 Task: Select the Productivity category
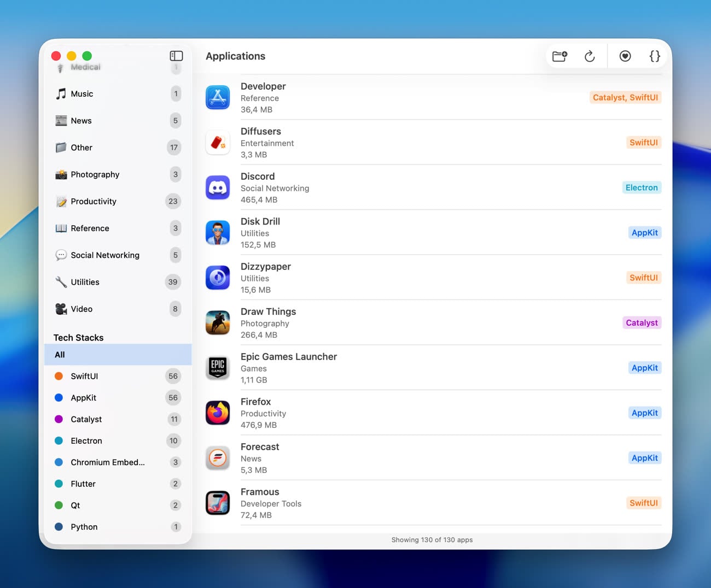[x=94, y=201]
